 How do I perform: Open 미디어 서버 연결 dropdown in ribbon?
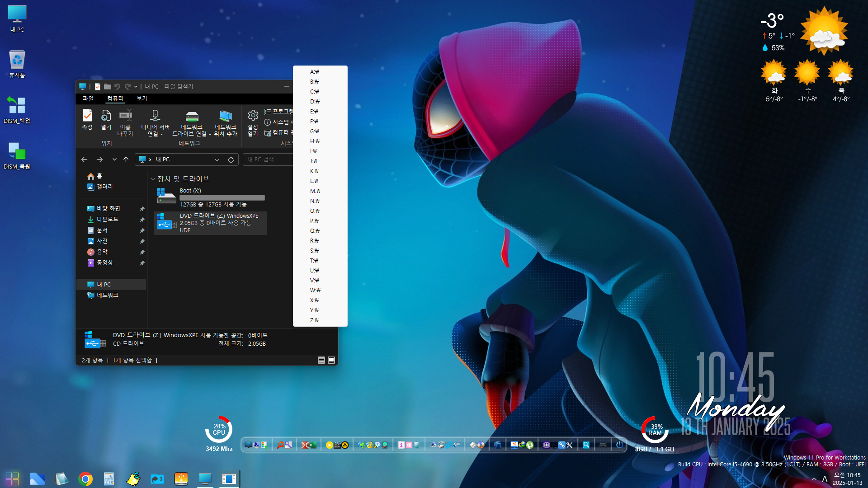[x=155, y=122]
